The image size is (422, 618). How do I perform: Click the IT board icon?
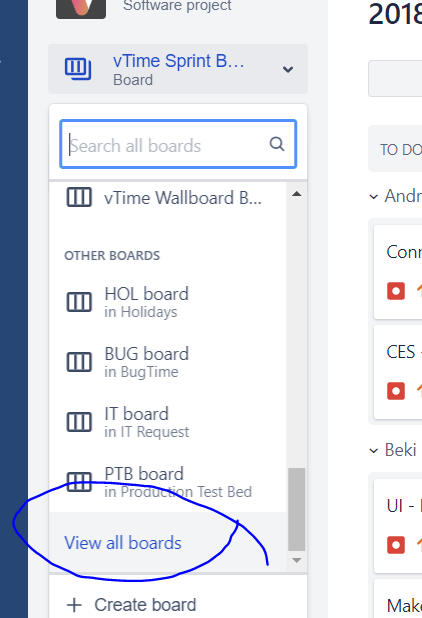(79, 422)
